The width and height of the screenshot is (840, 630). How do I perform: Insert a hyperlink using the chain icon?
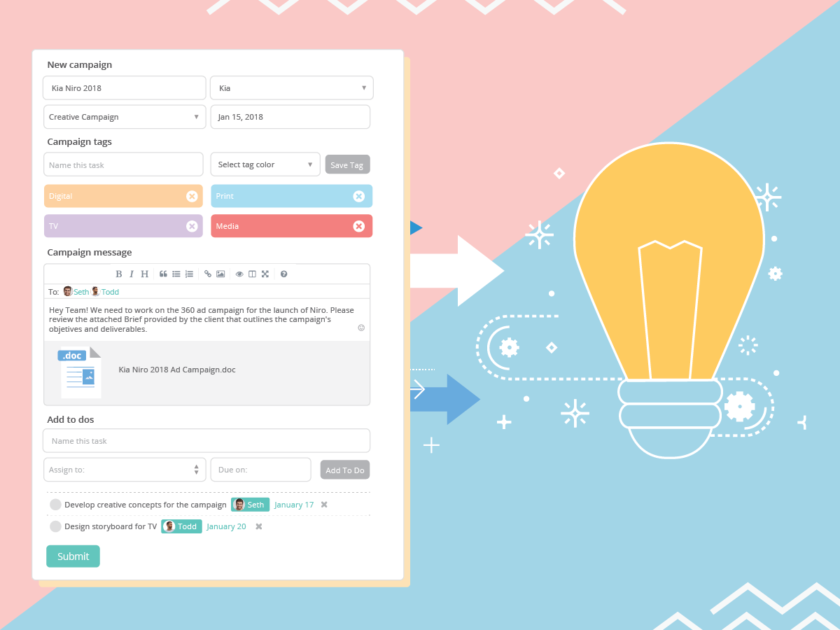[x=208, y=274]
